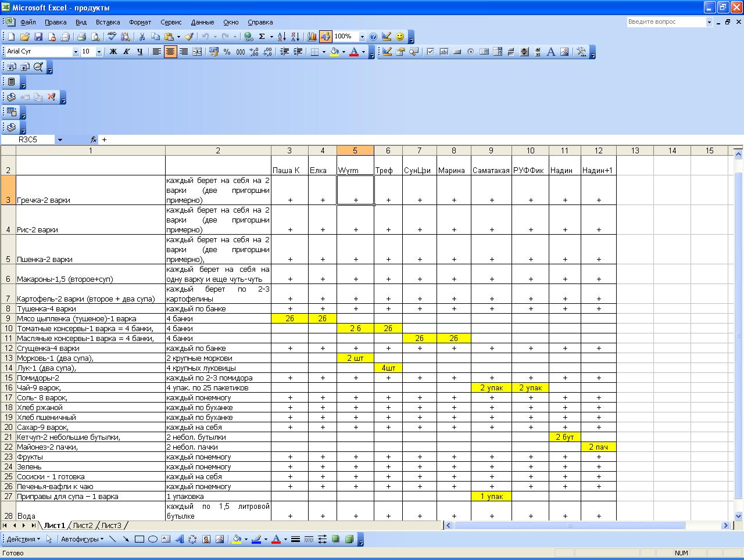The image size is (744, 560).
Task: Toggle Underline formatting (Ч)
Action: point(140,52)
